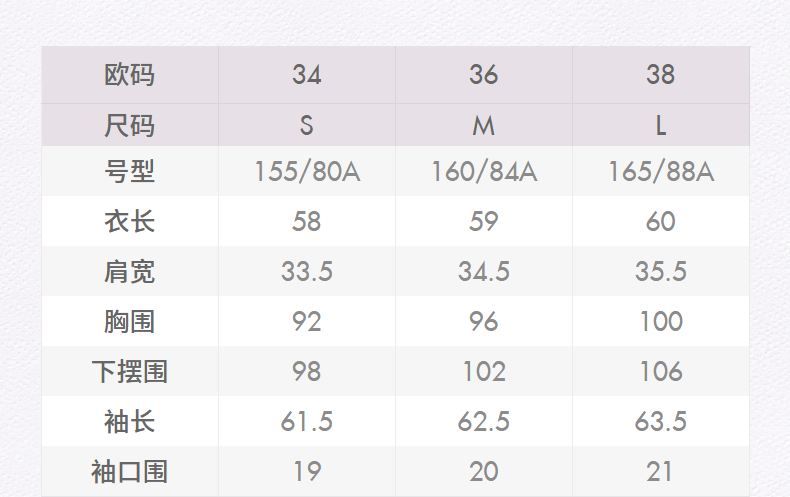Click shoulder width value 34.5
This screenshot has width=790, height=497.
484,272
